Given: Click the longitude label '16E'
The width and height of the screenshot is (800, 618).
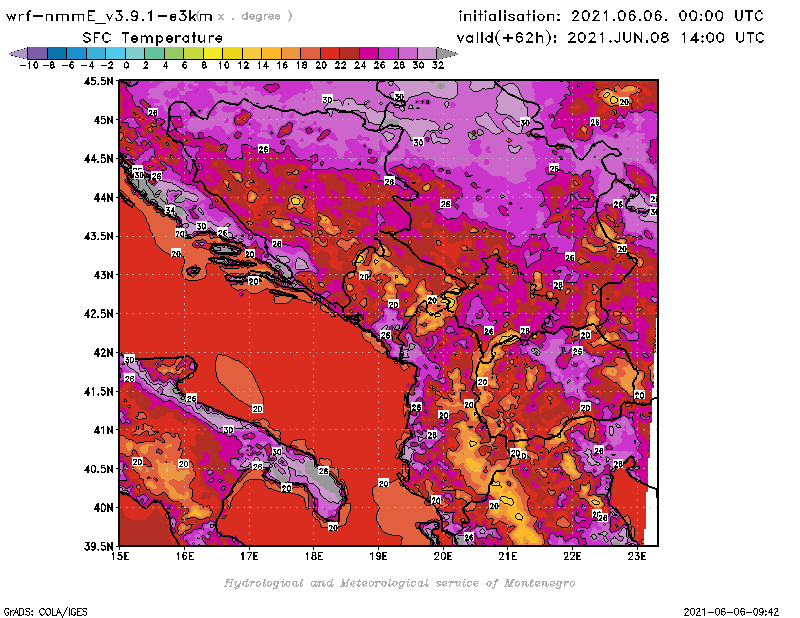Looking at the screenshot, I should tap(185, 556).
